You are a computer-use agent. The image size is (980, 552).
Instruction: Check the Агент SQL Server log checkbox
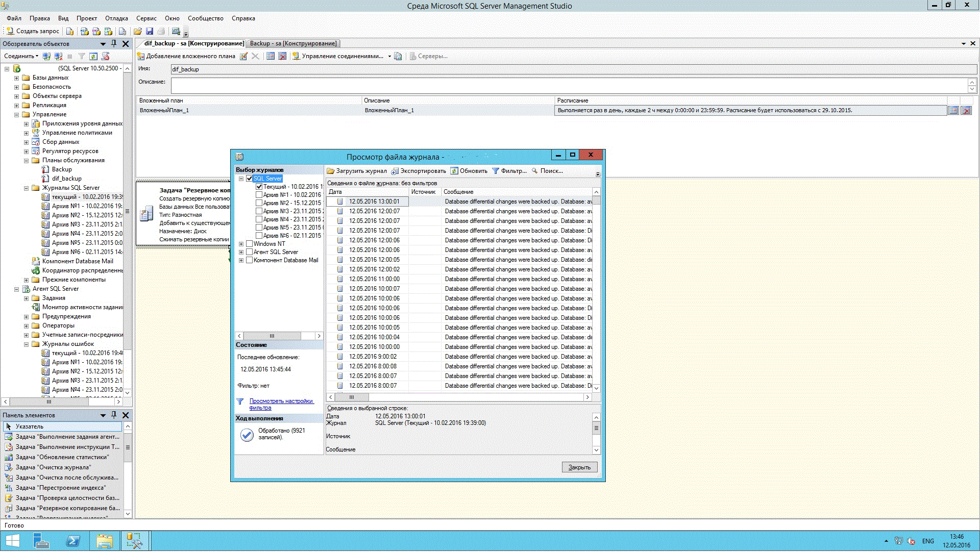(x=250, y=252)
